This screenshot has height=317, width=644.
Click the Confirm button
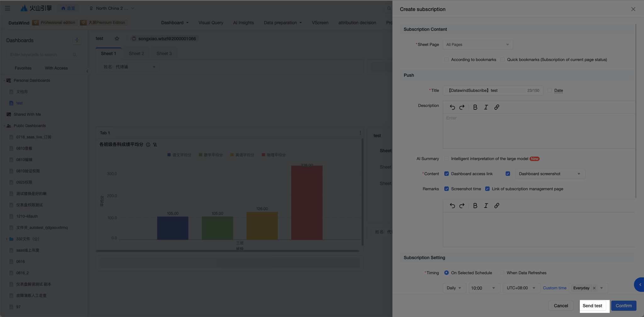(624, 306)
